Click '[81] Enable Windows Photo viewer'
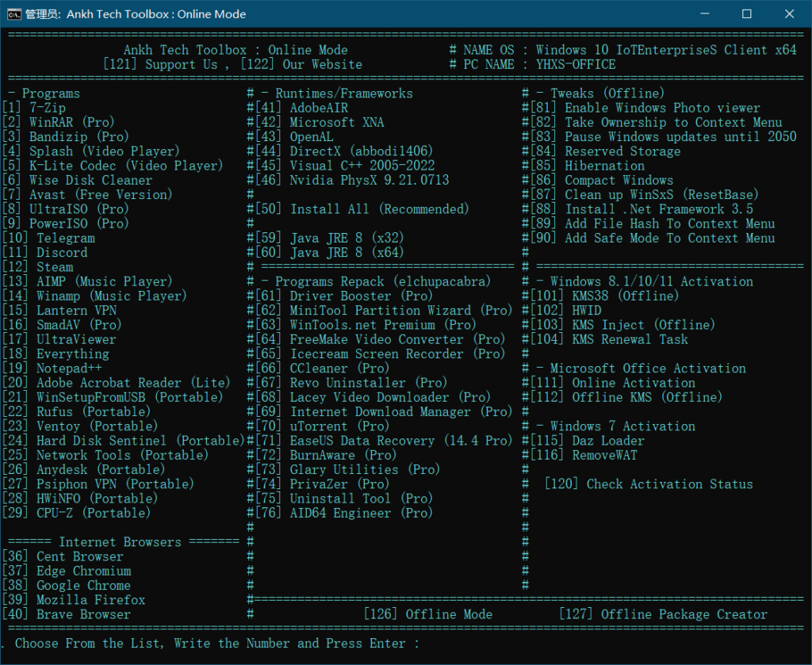This screenshot has height=665, width=812. (x=645, y=108)
